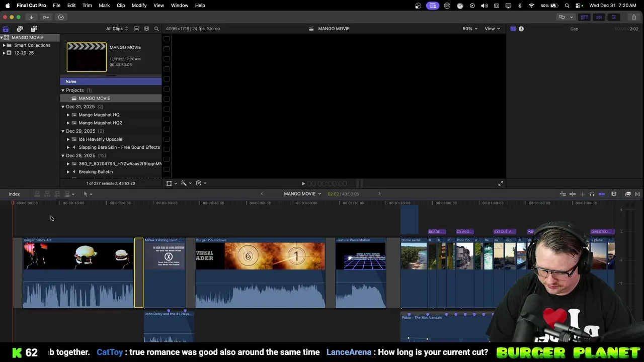
Task: Select the Burger Snack Ad timeline clip
Action: point(78,273)
